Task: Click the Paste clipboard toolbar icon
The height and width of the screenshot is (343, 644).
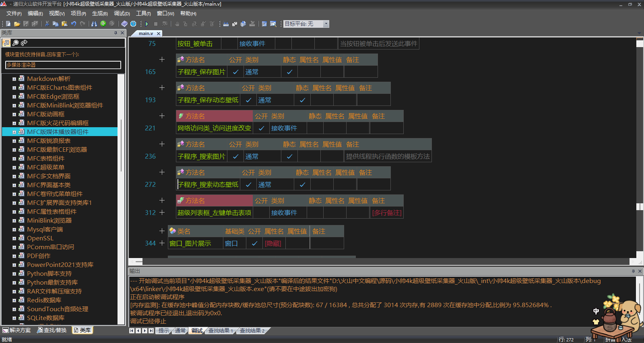Action: tap(64, 24)
